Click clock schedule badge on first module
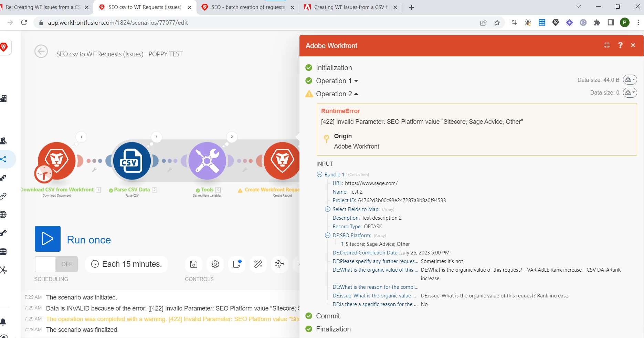This screenshot has height=338, width=644. tap(44, 174)
